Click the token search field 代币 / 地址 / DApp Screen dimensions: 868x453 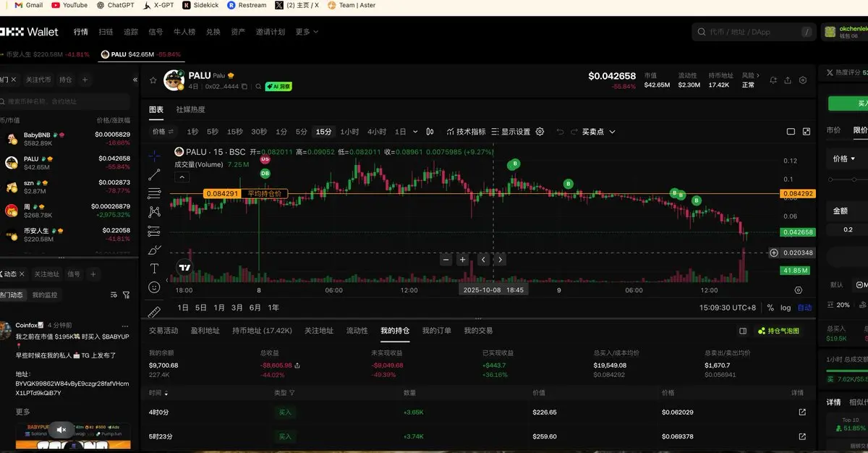click(x=754, y=32)
